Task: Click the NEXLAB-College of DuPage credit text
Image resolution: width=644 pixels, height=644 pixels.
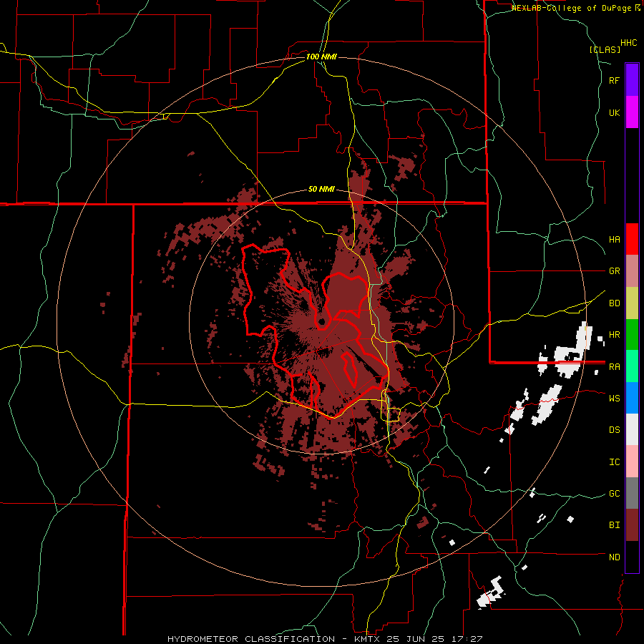Action: click(572, 8)
